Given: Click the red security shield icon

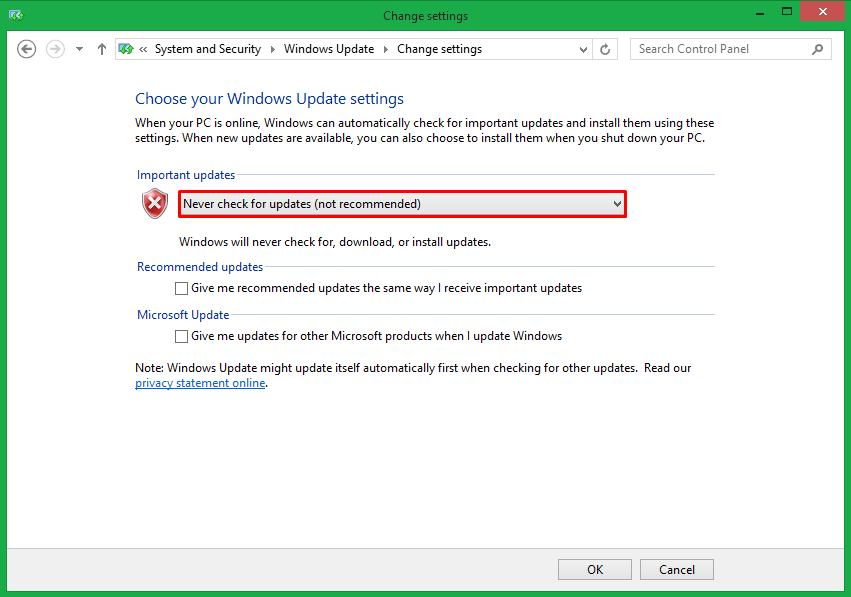Looking at the screenshot, I should (154, 203).
